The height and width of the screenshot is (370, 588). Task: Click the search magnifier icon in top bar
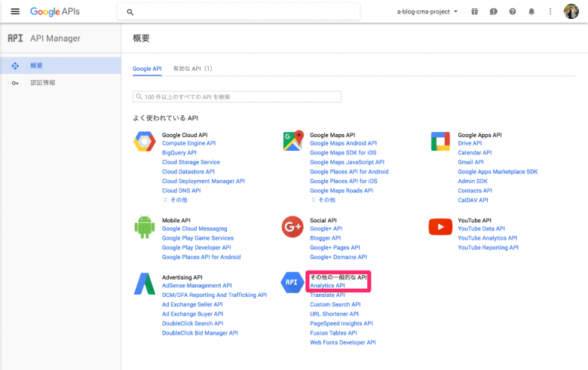pyautogui.click(x=130, y=12)
